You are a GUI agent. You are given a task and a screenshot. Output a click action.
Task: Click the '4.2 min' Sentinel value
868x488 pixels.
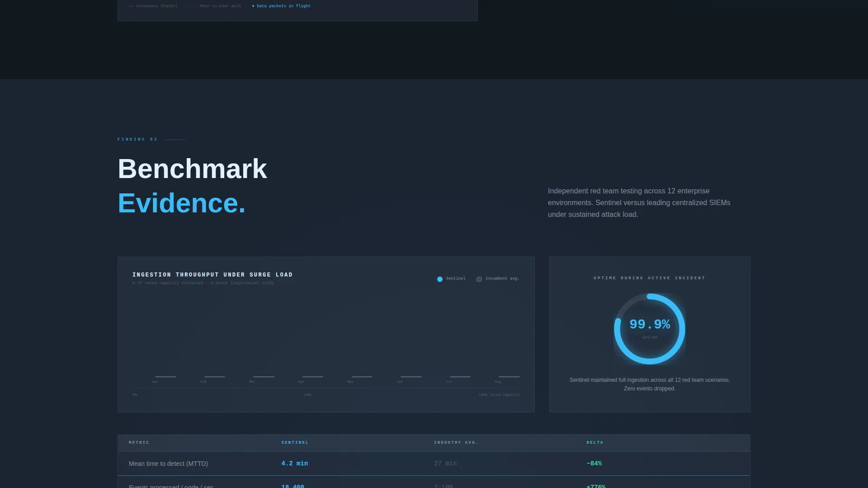[x=295, y=463]
